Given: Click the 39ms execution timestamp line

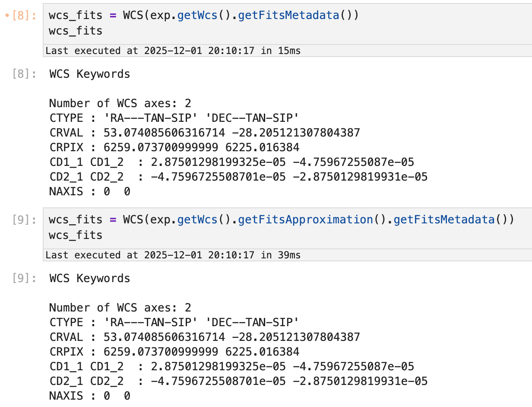Looking at the screenshot, I should tap(173, 255).
